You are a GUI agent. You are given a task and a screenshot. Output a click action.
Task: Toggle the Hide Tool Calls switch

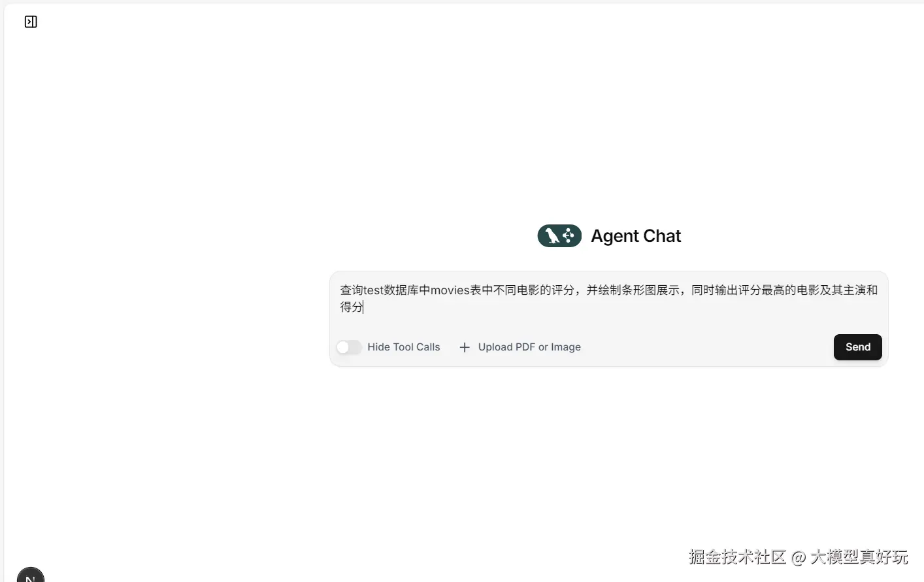(349, 347)
